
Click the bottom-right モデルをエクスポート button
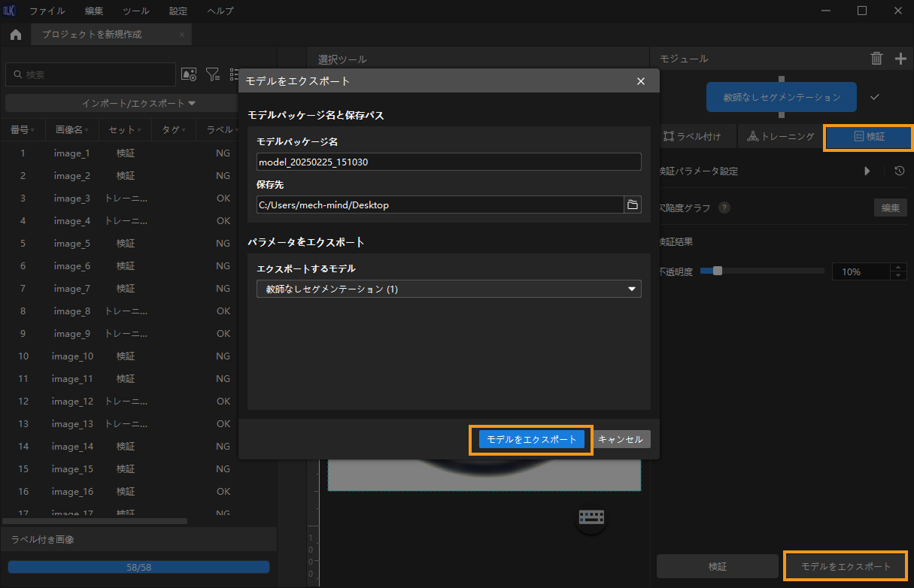pos(846,566)
